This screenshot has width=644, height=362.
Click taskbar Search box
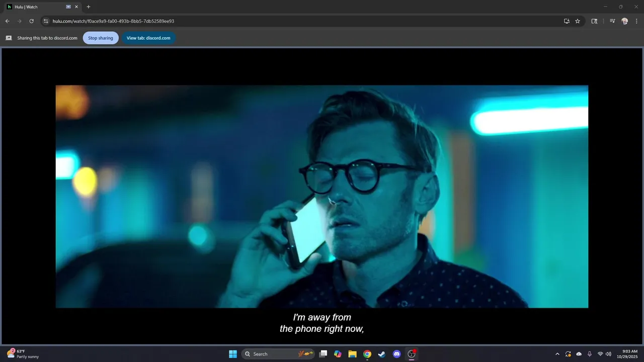(278, 354)
